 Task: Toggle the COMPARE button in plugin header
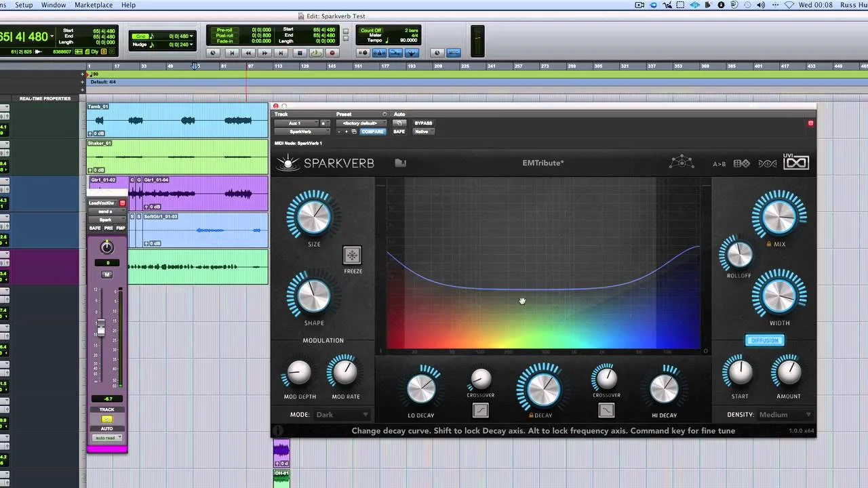point(372,131)
